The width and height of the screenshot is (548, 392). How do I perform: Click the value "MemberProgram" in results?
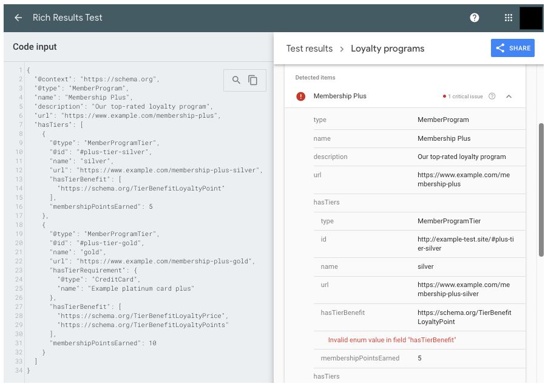click(x=443, y=120)
